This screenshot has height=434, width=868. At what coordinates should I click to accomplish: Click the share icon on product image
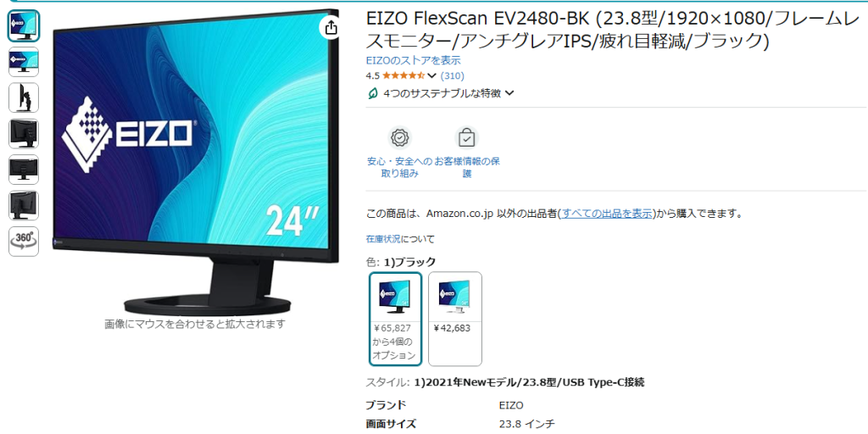click(x=331, y=28)
